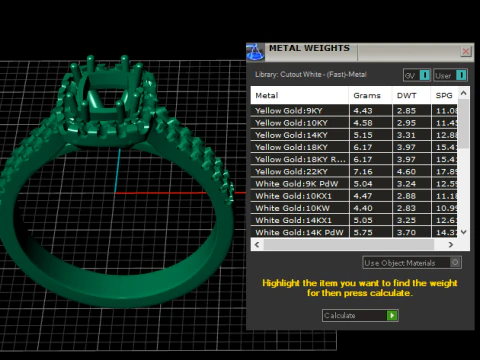The image size is (480, 360).
Task: Click the 3.31 DWT value
Action: 406,135
